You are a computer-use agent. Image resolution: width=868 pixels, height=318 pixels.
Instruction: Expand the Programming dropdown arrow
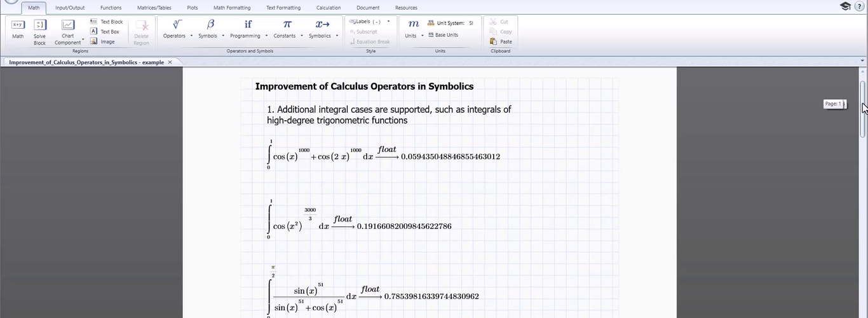click(266, 36)
